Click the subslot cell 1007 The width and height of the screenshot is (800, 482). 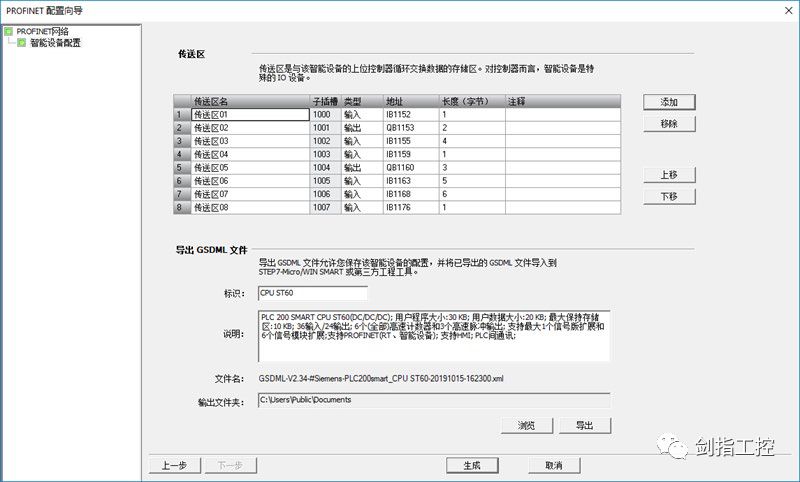click(326, 208)
